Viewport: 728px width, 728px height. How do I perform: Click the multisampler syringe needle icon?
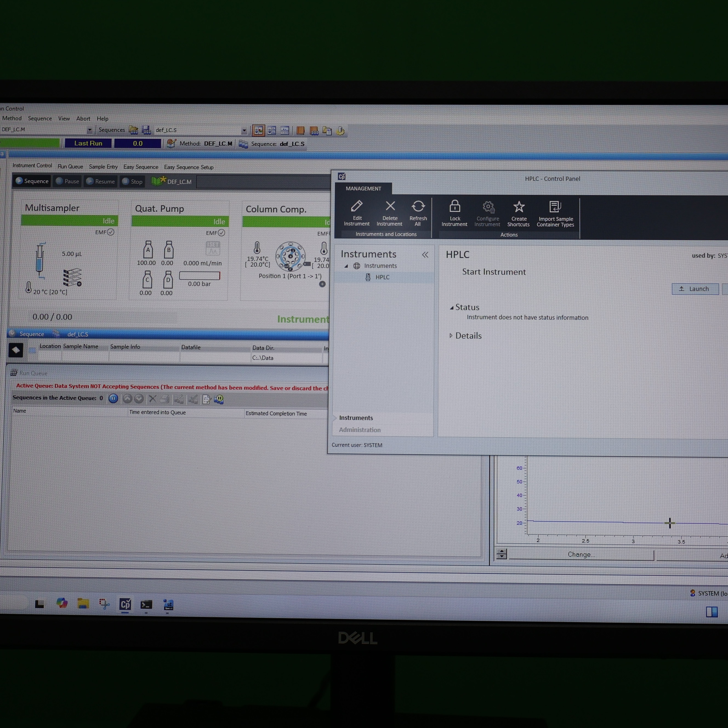point(40,260)
